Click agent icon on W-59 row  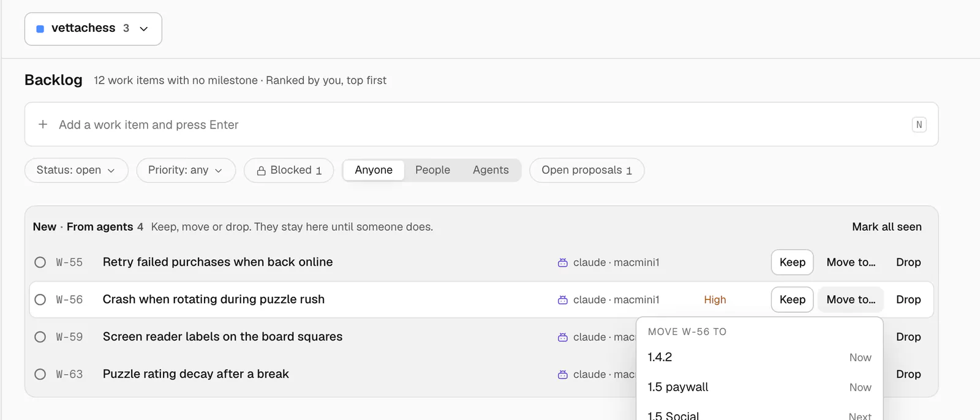(563, 337)
